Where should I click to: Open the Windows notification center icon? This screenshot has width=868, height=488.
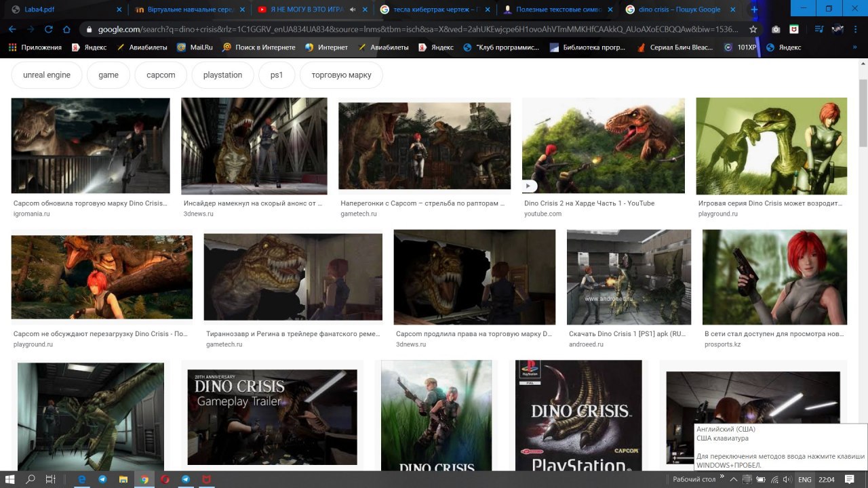[850, 479]
